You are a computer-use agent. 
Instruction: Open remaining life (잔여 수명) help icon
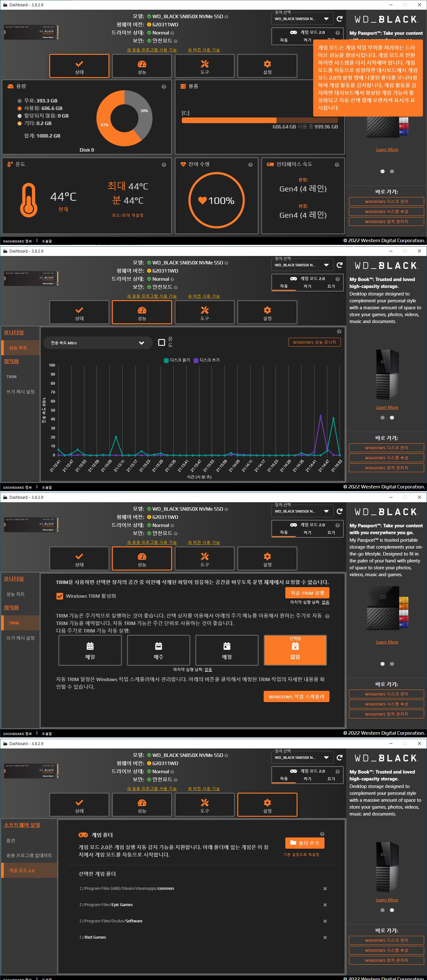point(250,165)
